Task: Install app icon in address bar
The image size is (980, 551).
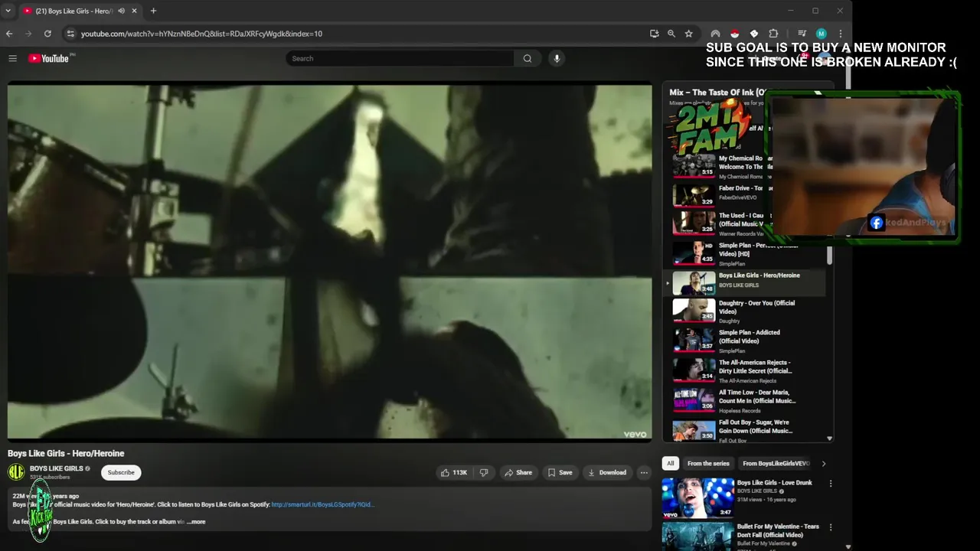Action: (654, 34)
